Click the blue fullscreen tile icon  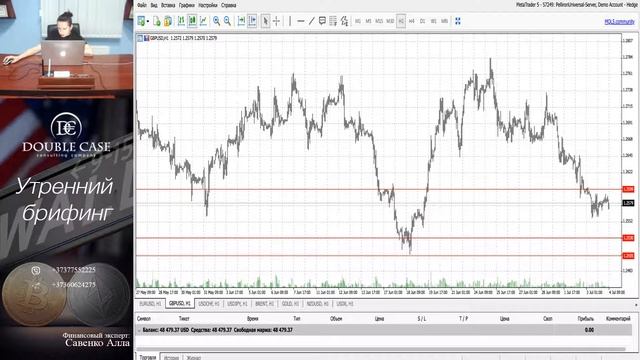coord(458,21)
